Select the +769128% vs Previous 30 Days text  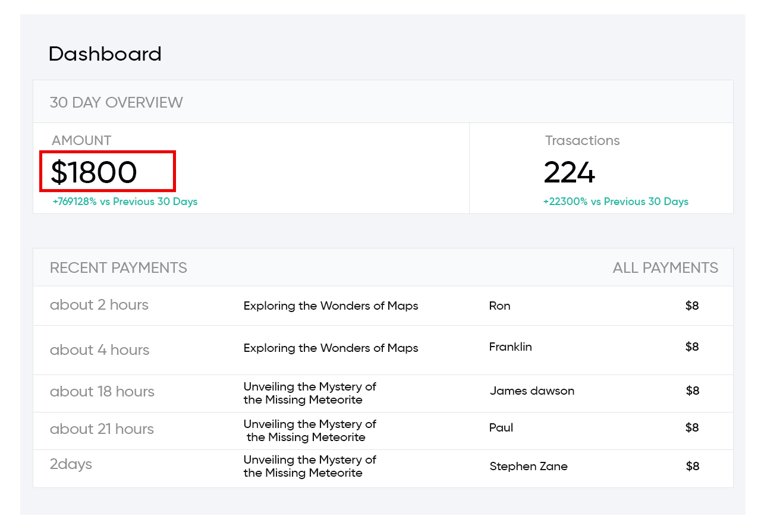point(125,202)
